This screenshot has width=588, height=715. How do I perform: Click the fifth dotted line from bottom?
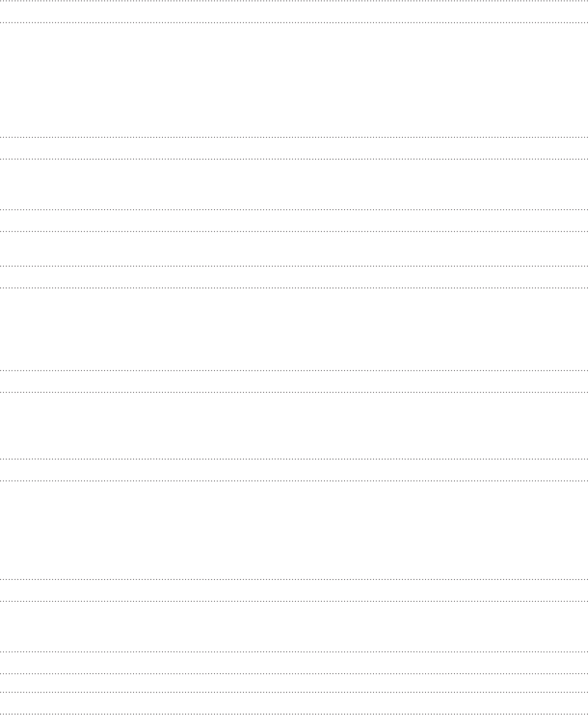(x=294, y=601)
